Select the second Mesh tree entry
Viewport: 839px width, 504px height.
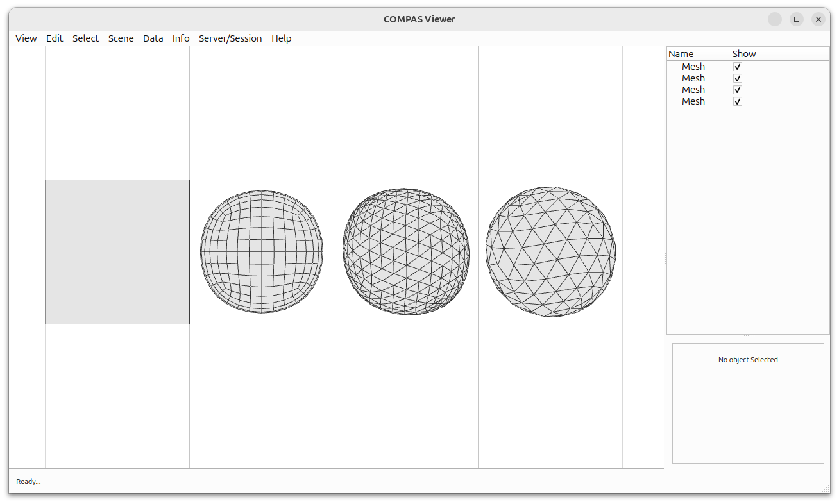tap(693, 78)
